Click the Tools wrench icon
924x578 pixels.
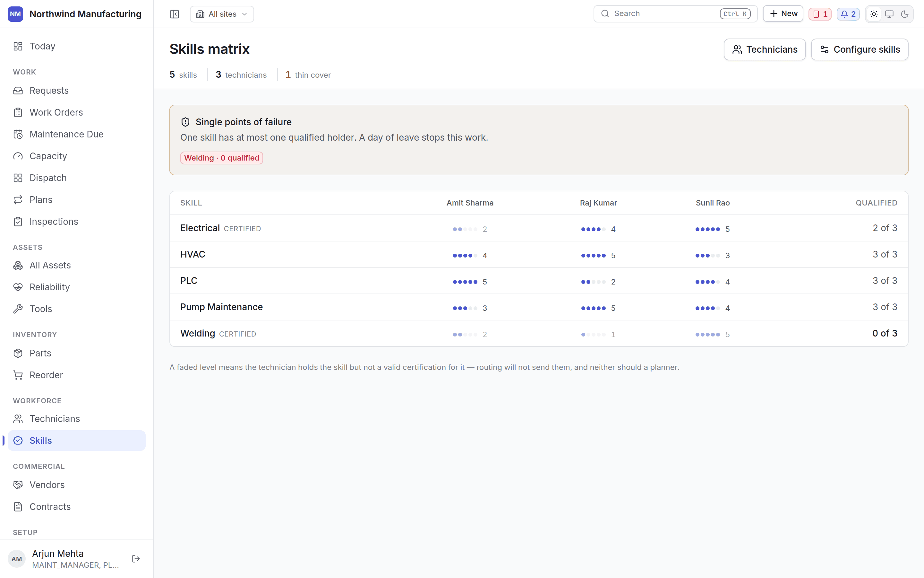pos(18,309)
